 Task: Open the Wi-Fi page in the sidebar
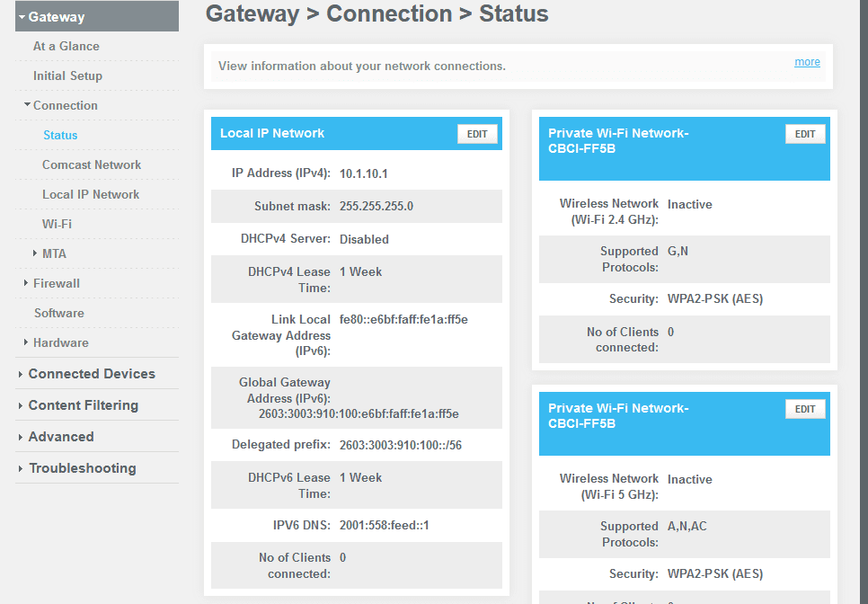tap(57, 224)
